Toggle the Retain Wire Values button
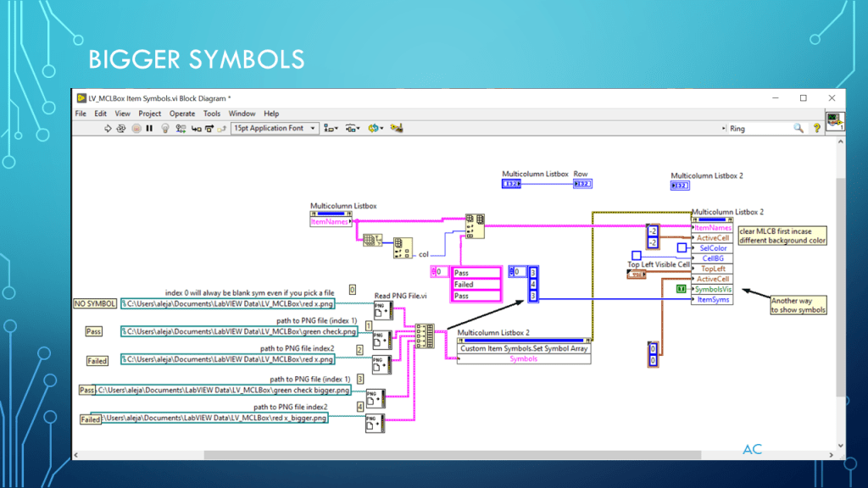 click(181, 129)
